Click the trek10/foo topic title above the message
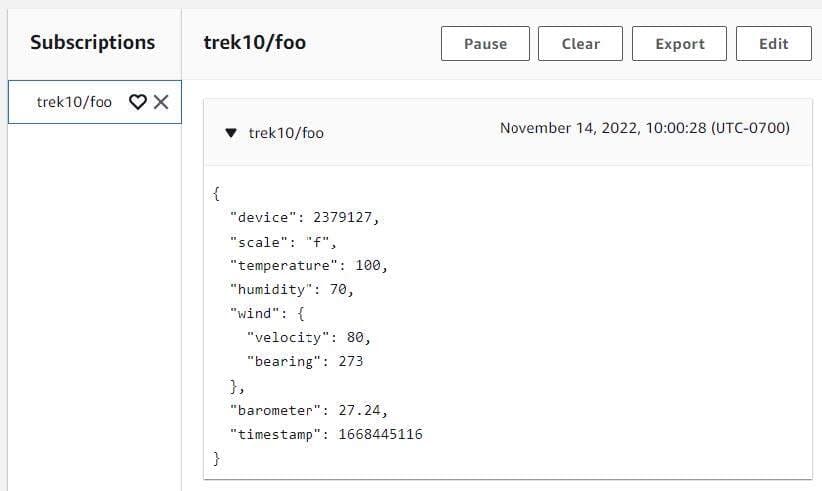 (254, 43)
